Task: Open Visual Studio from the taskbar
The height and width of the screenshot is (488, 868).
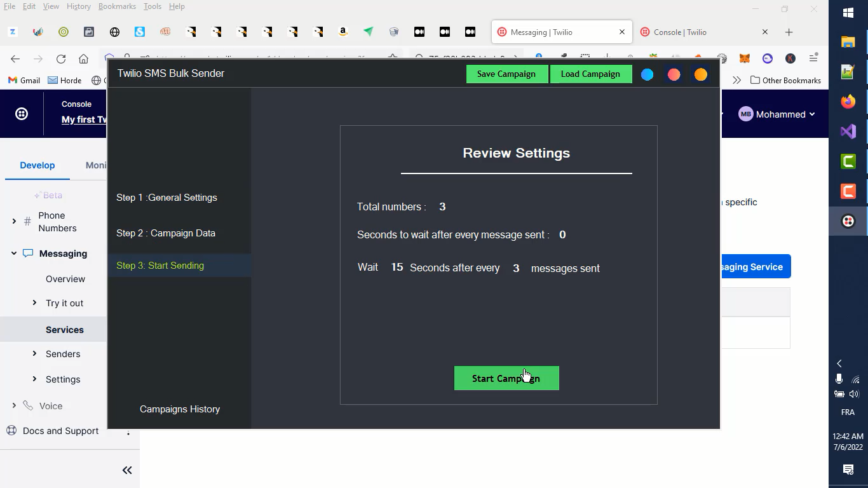Action: (848, 132)
